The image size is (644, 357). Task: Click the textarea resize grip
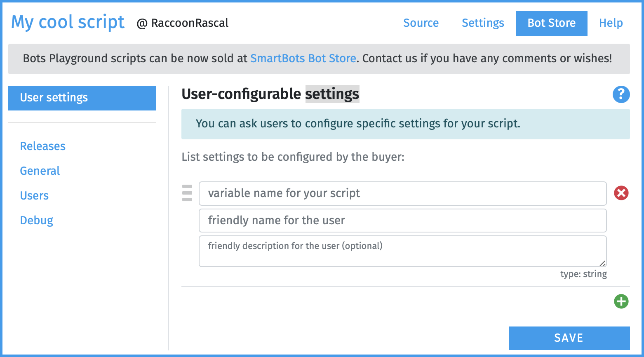[602, 263]
